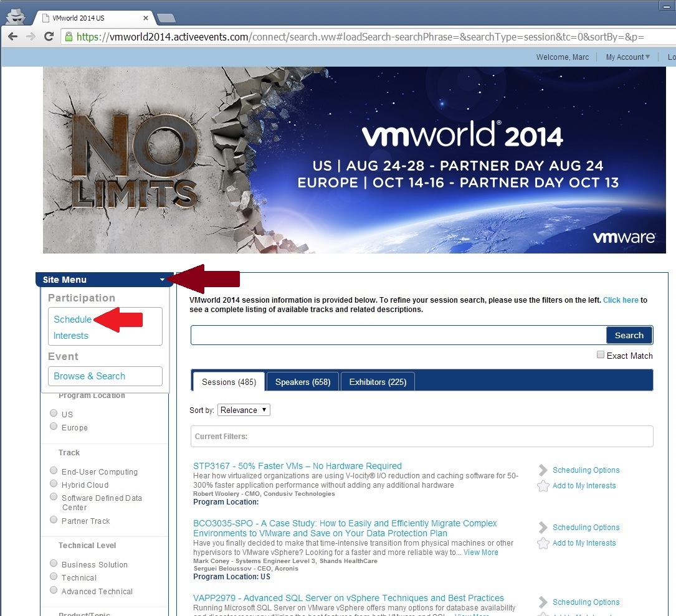Image resolution: width=676 pixels, height=616 pixels.
Task: Enable the Exact Match checkbox
Action: (601, 355)
